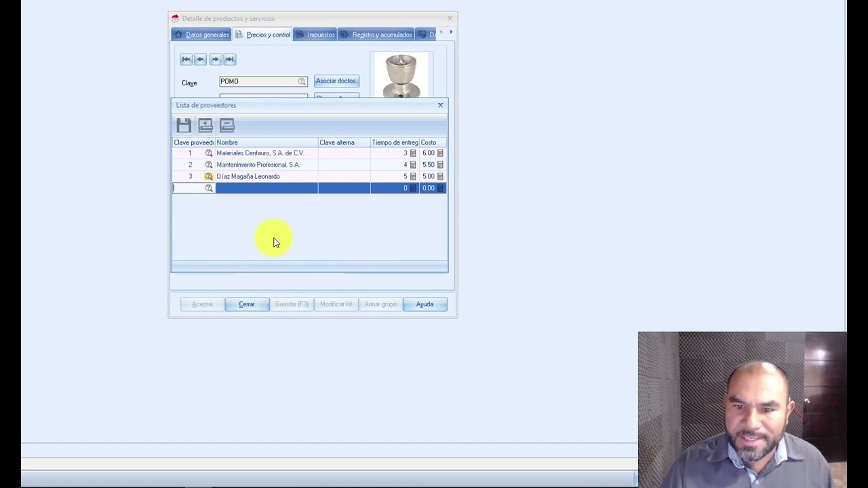The width and height of the screenshot is (868, 488).
Task: Switch to Precios y control tab
Action: tap(263, 35)
